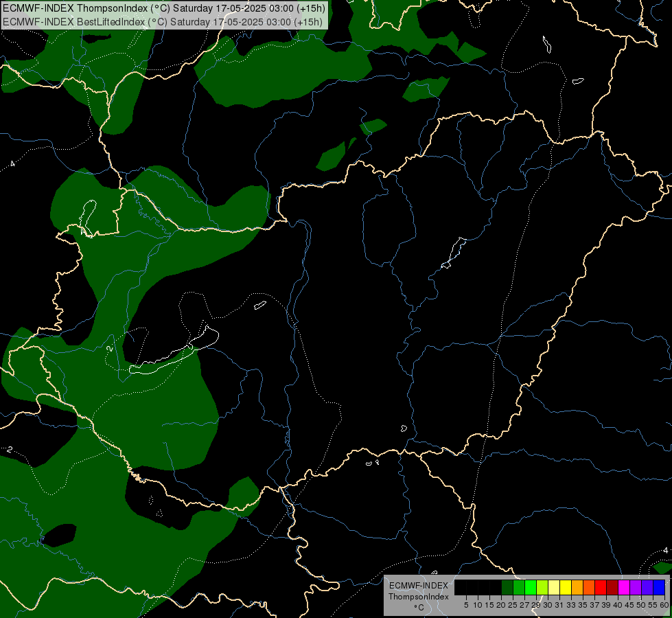672x618 pixels.
Task: Pick the pale yellow 30–31 legend swatch
Action: [x=554, y=587]
